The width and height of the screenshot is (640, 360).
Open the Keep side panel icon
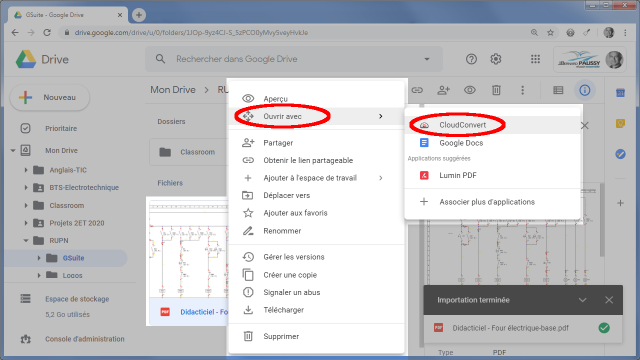tap(620, 123)
